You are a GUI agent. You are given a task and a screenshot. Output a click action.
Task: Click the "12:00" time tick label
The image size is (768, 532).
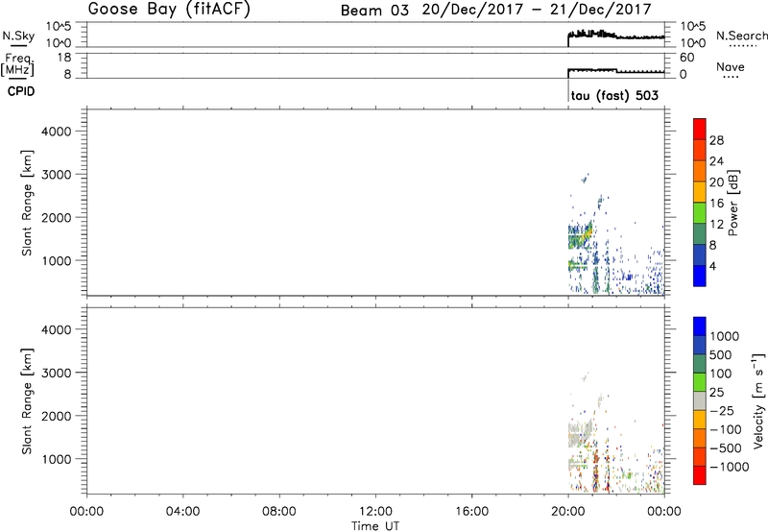click(x=375, y=512)
